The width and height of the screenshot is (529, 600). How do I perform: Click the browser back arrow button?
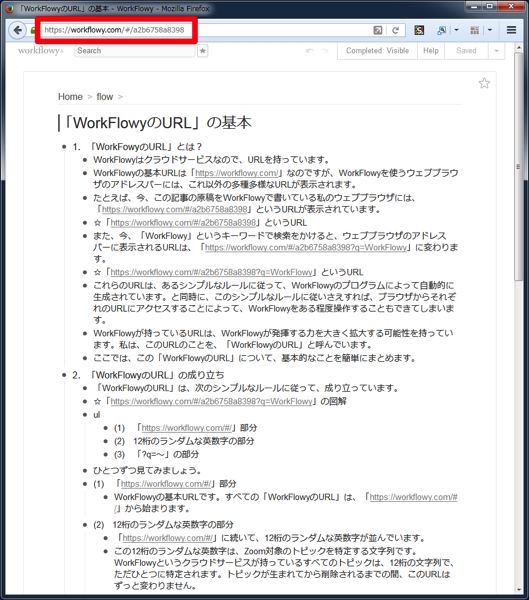tap(17, 30)
